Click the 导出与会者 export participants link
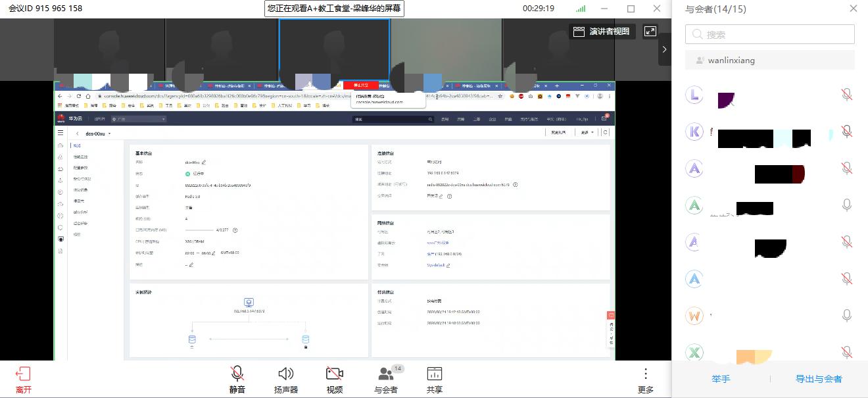868x398 pixels. coord(819,379)
